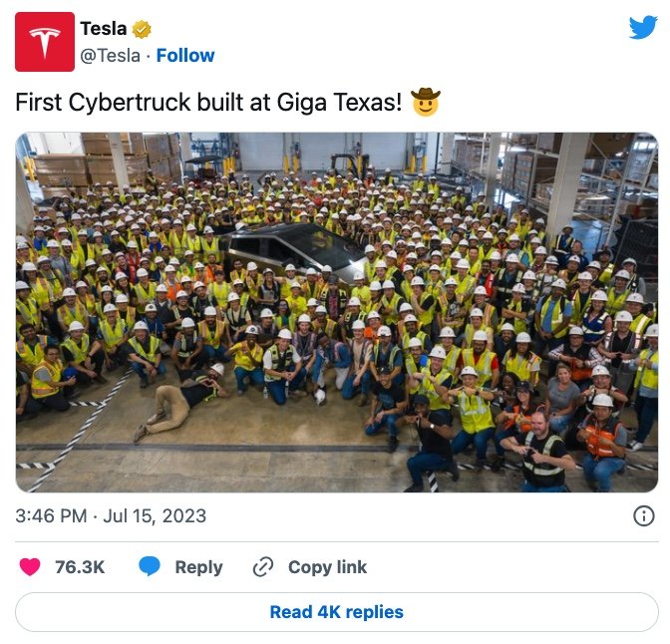670x644 pixels.
Task: Click the @Tesla handle
Action: click(111, 56)
